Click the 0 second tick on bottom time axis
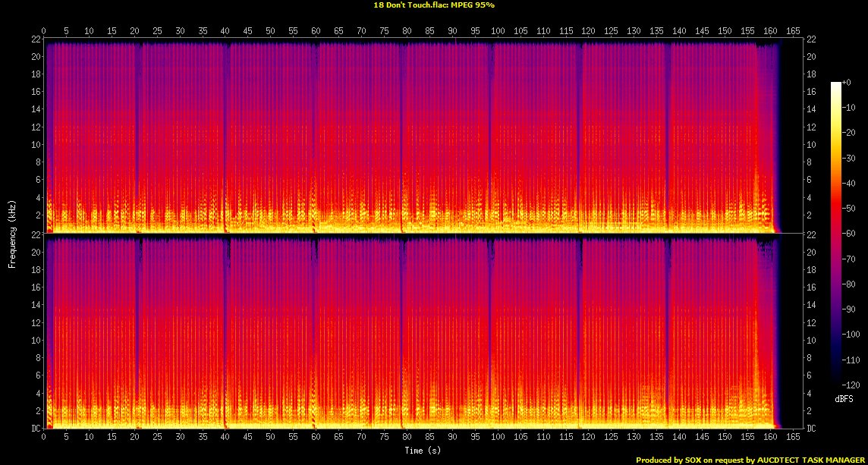This screenshot has width=868, height=465. [x=44, y=438]
